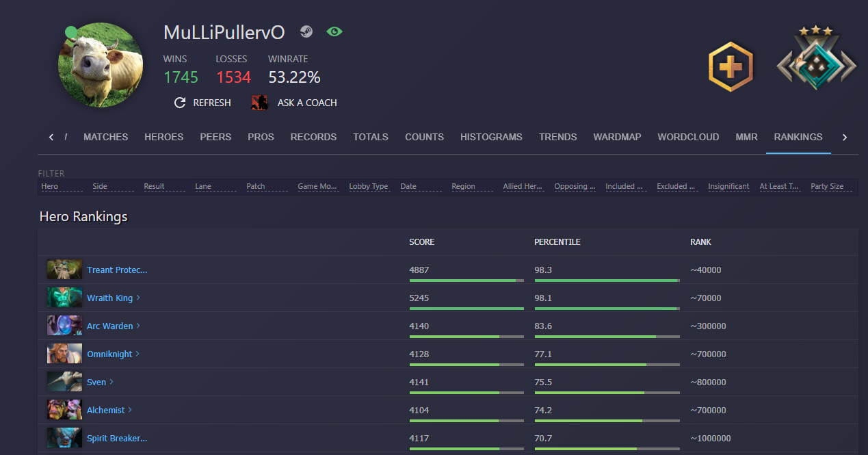Click the Sven hero portrait
The image size is (868, 455).
tap(64, 382)
